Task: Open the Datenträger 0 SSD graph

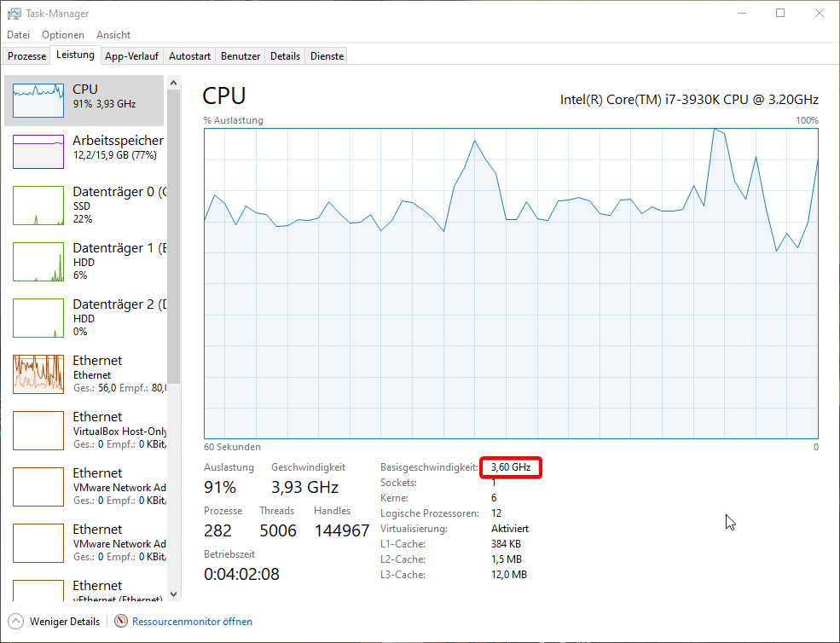Action: [x=38, y=206]
